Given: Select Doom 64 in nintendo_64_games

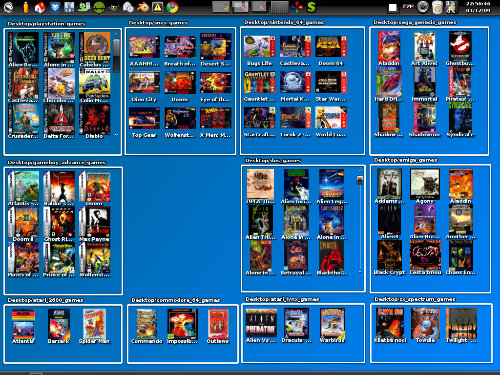Looking at the screenshot, I should (331, 50).
